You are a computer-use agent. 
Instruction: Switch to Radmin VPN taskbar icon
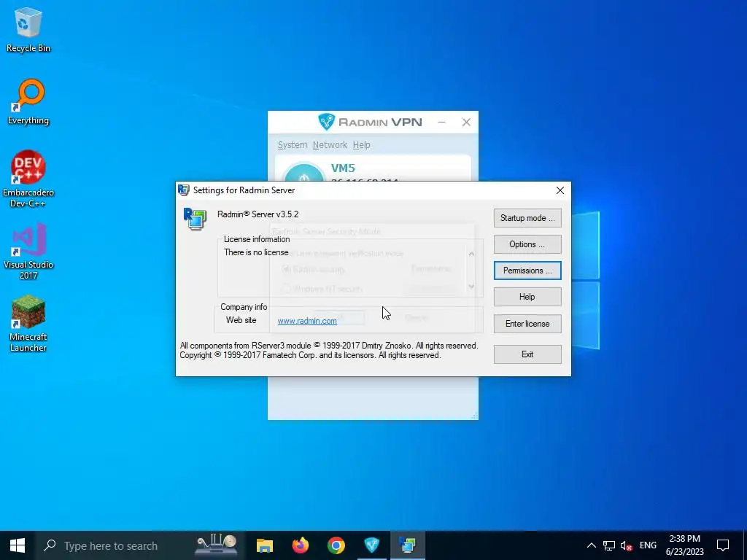click(x=371, y=545)
